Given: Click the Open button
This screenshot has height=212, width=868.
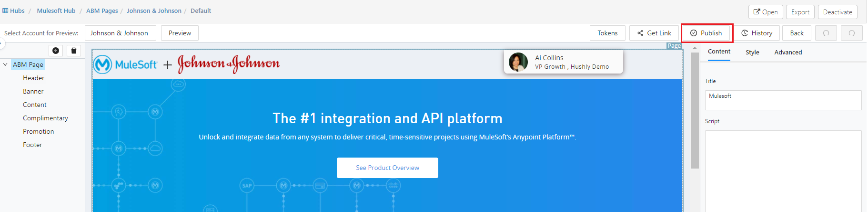Looking at the screenshot, I should click(x=765, y=12).
